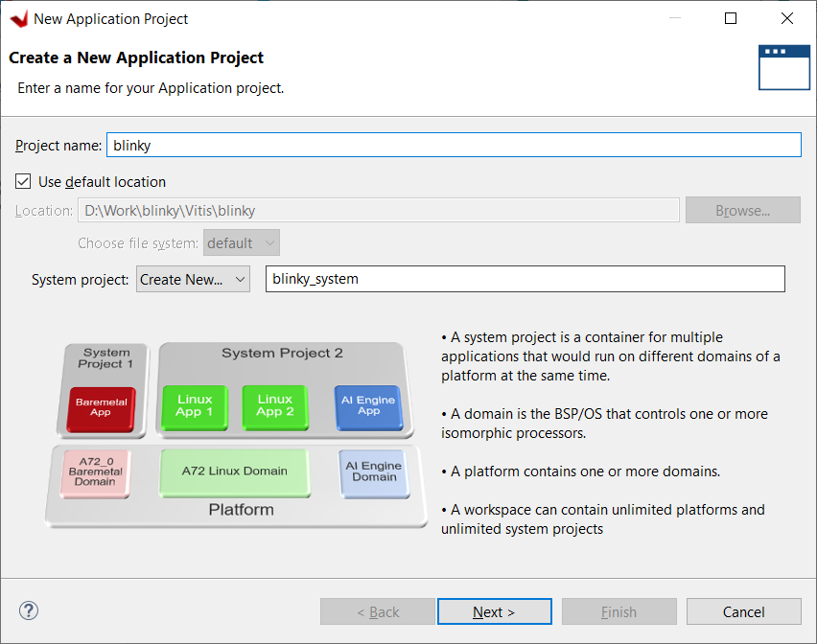Click the Browse button
The width and height of the screenshot is (817, 644).
tap(742, 210)
